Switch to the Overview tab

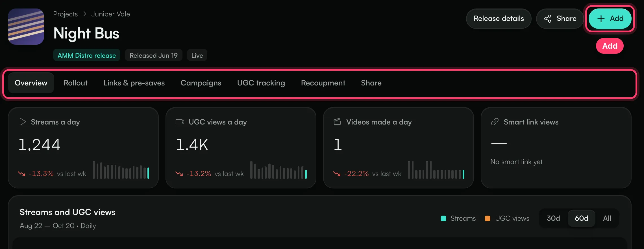tap(31, 83)
